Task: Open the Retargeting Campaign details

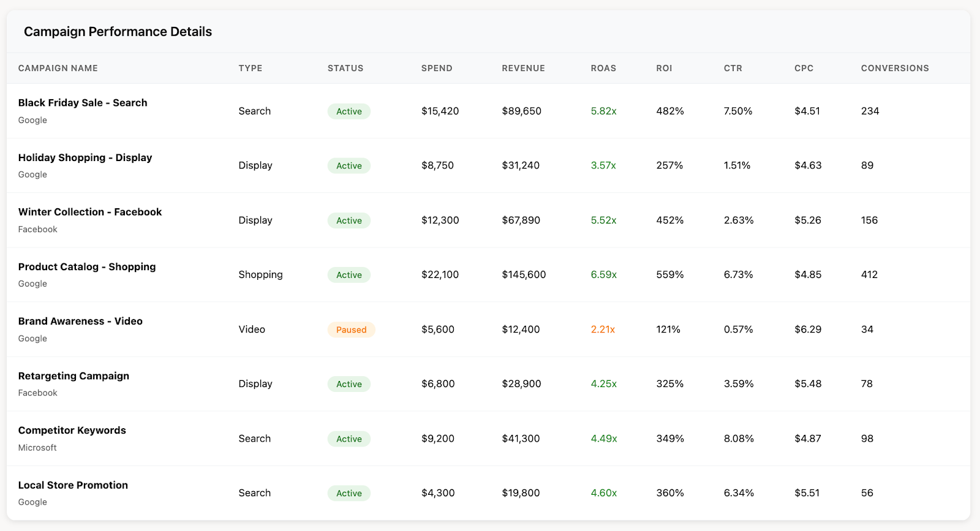Action: [x=73, y=376]
